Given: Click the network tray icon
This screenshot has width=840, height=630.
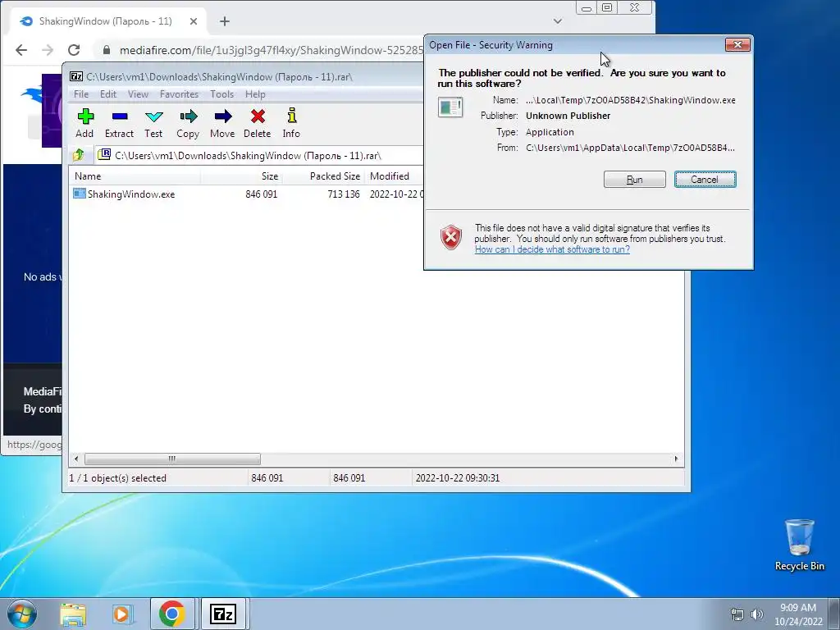Looking at the screenshot, I should (x=737, y=614).
